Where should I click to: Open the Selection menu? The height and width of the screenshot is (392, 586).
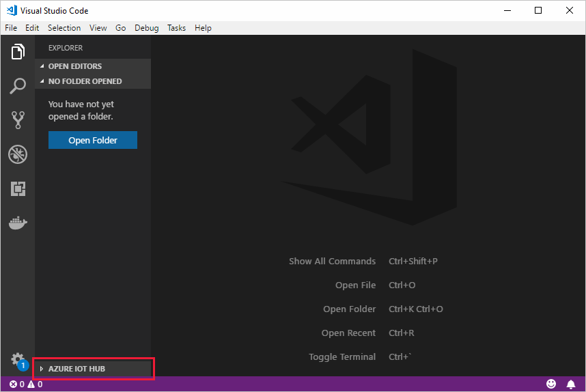64,28
